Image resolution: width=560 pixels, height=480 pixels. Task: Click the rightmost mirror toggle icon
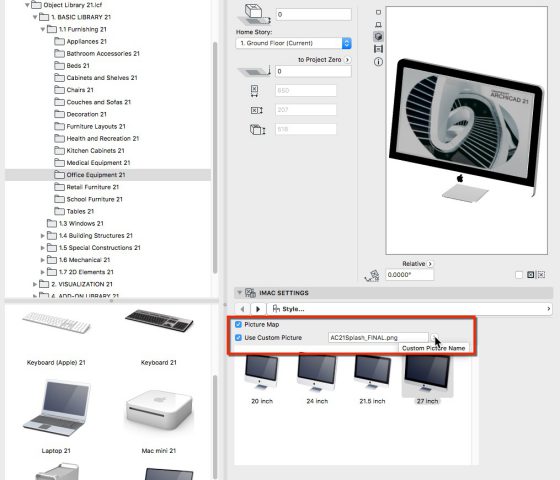pyautogui.click(x=541, y=275)
